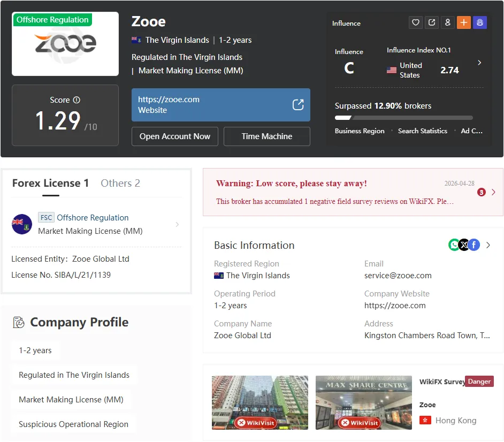Click the Kingston Chambers Road Town address

427,336
